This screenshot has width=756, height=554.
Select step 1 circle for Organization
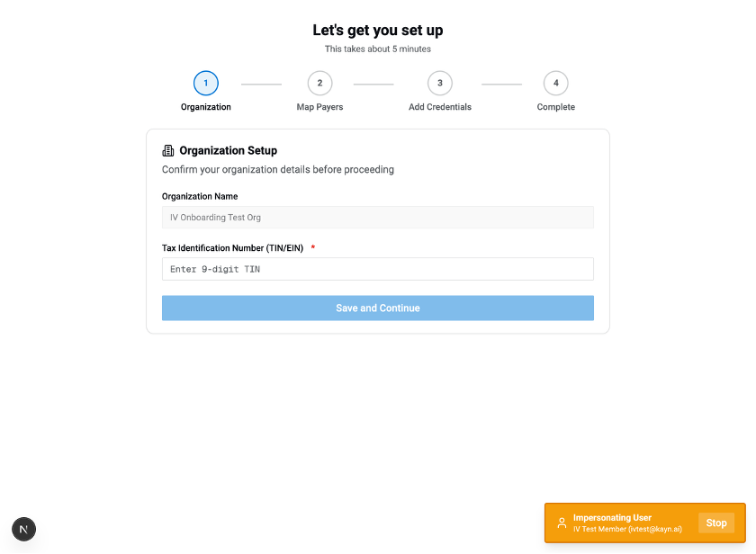pos(206,84)
